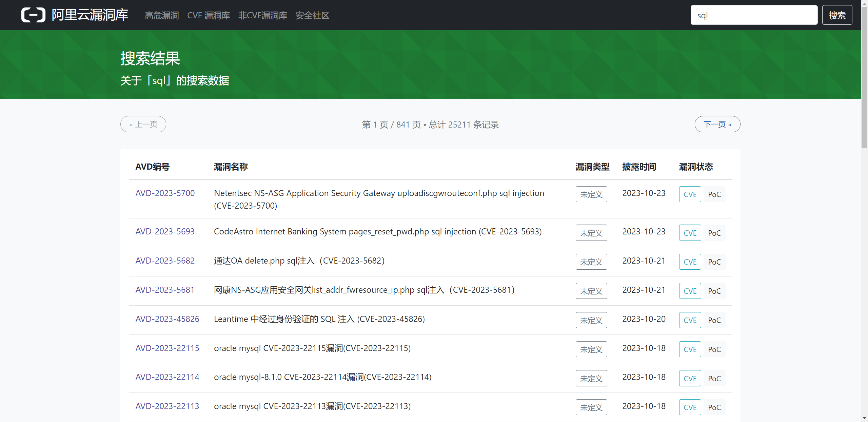The width and height of the screenshot is (868, 422).
Task: Click the 披露时间 column header
Action: pos(639,167)
